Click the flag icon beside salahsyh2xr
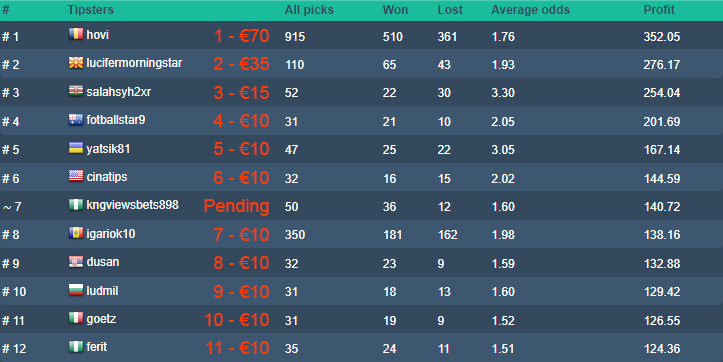This screenshot has height=362, width=723. (x=76, y=91)
